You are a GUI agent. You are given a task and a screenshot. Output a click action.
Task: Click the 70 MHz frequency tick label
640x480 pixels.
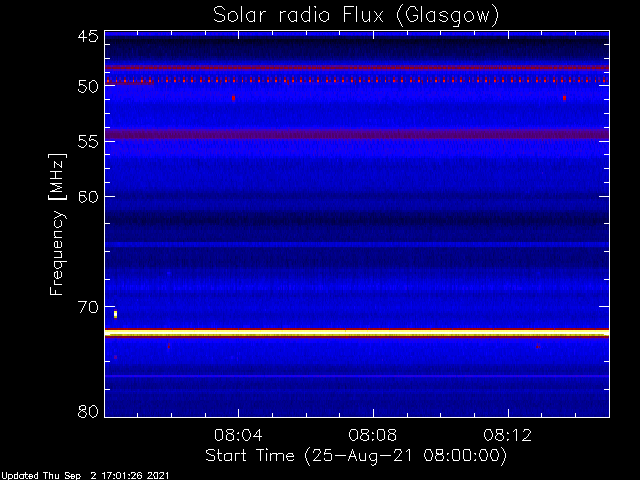tap(87, 306)
